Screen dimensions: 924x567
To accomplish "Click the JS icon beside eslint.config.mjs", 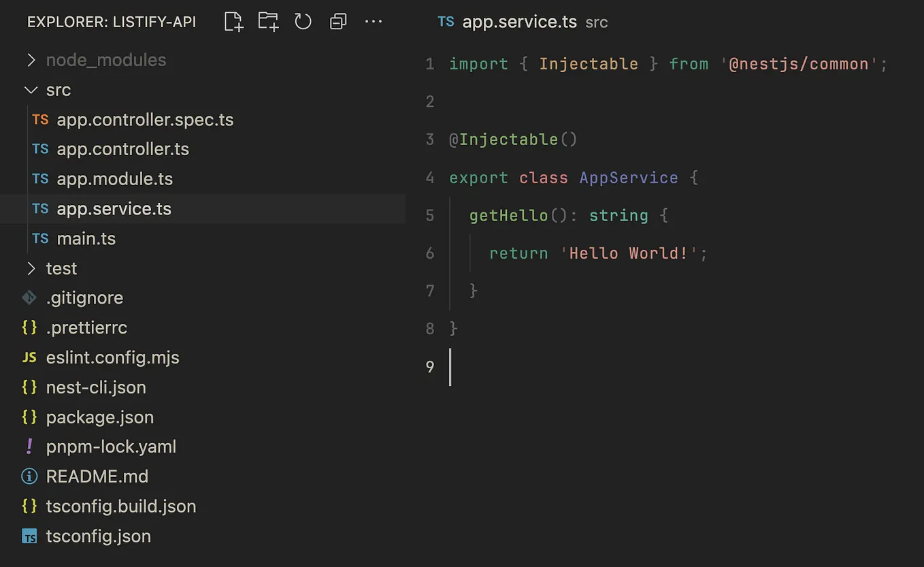I will coord(29,357).
